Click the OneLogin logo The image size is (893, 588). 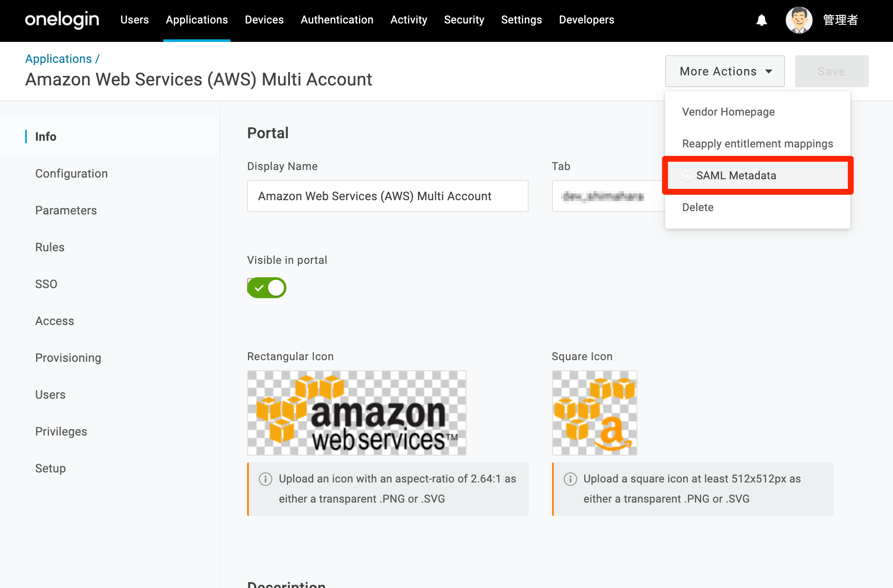[x=62, y=20]
